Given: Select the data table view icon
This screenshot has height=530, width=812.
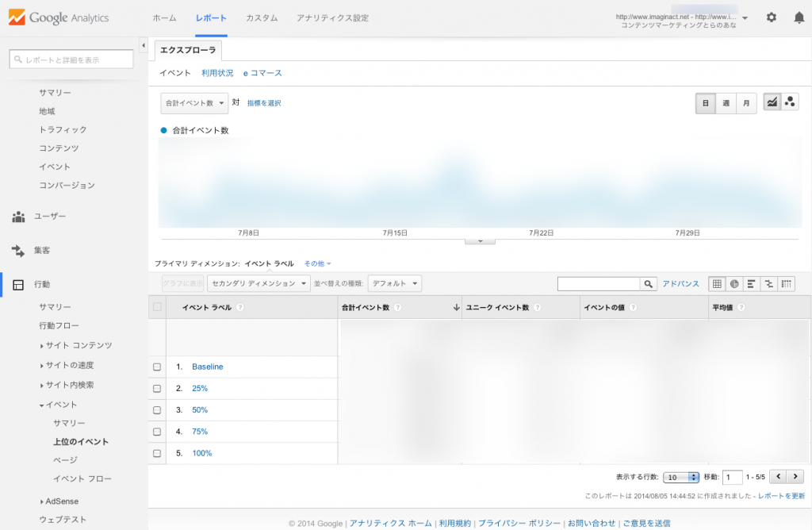Looking at the screenshot, I should click(x=717, y=283).
